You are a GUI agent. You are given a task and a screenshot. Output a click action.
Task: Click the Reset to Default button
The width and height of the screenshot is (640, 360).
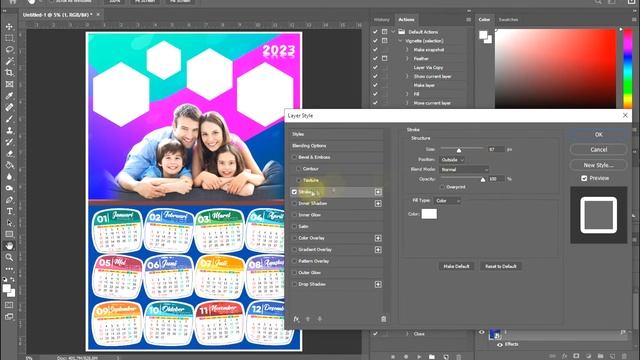coord(500,267)
